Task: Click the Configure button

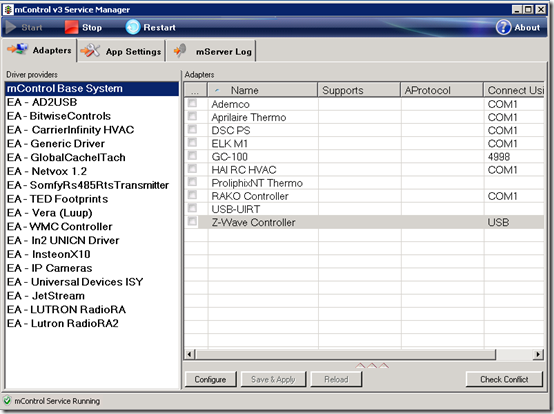Action: click(210, 379)
